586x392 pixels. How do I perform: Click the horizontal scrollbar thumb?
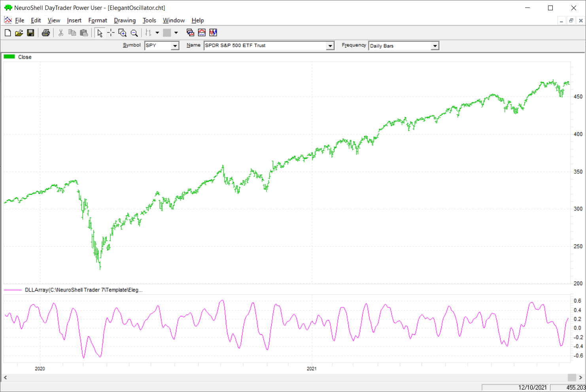572,377
